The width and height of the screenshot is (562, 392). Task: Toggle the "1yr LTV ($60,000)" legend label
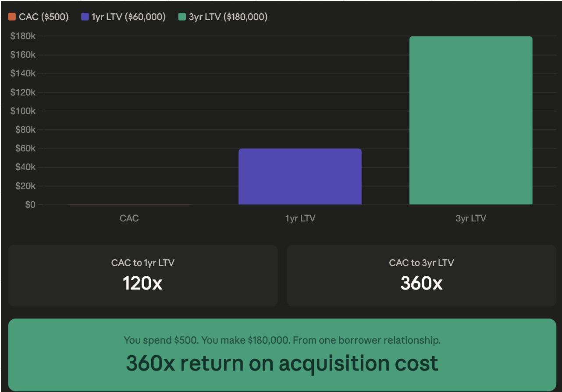point(128,17)
